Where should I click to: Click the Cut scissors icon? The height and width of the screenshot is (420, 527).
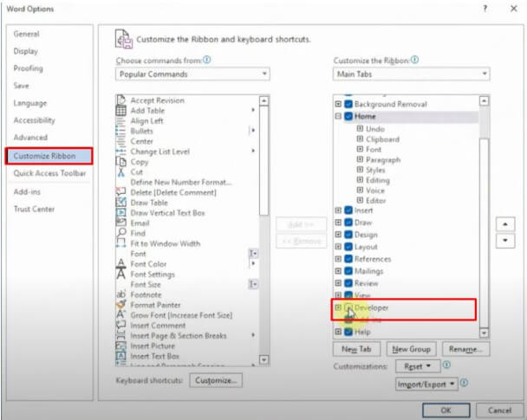click(x=121, y=171)
